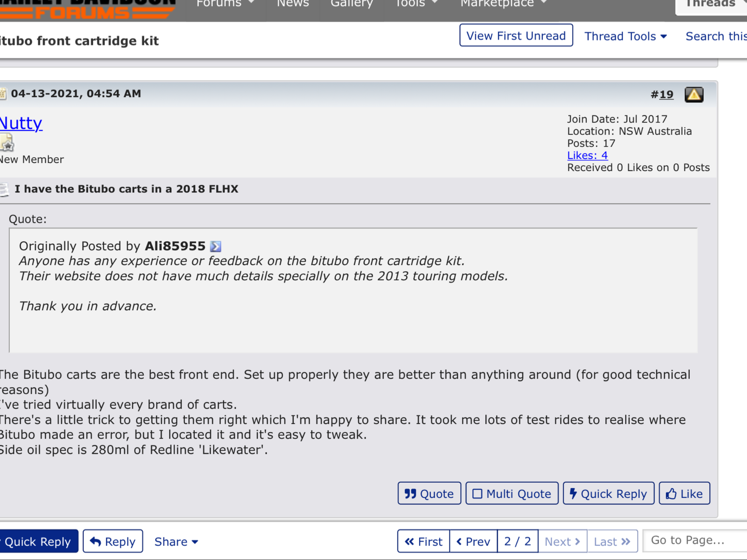Expand the Thread Tools dropdown
The width and height of the screenshot is (747, 560).
coord(626,36)
